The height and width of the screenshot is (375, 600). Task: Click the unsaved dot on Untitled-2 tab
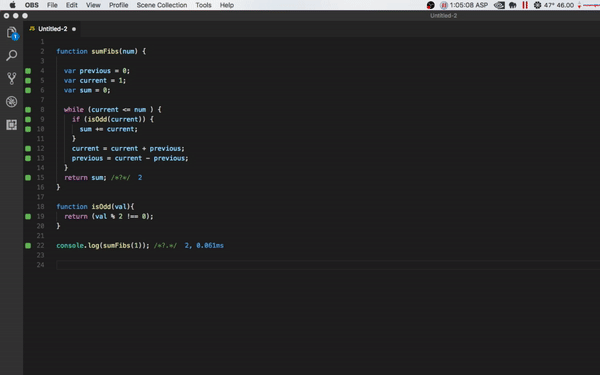(74, 29)
